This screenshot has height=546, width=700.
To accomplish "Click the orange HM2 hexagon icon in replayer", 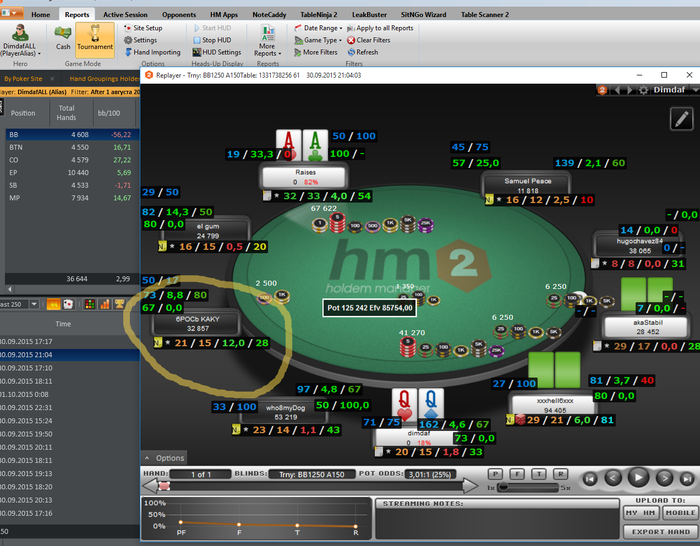I will pos(602,90).
